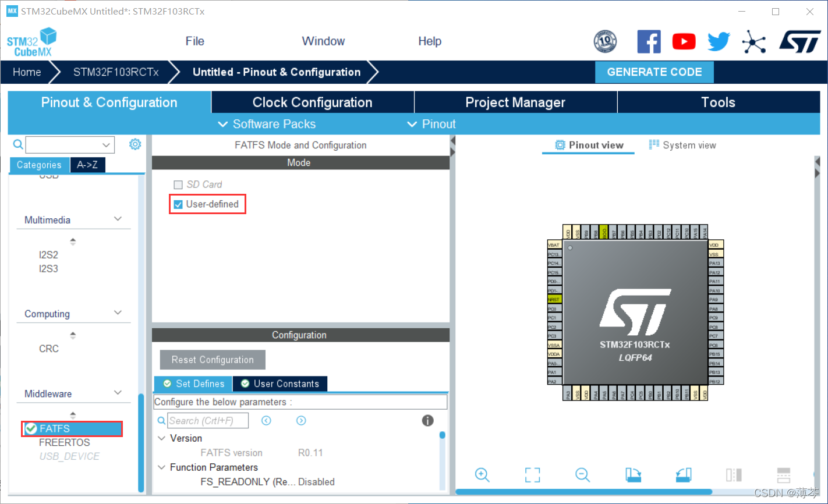Click the categories list vertical scrollbar

[141, 443]
